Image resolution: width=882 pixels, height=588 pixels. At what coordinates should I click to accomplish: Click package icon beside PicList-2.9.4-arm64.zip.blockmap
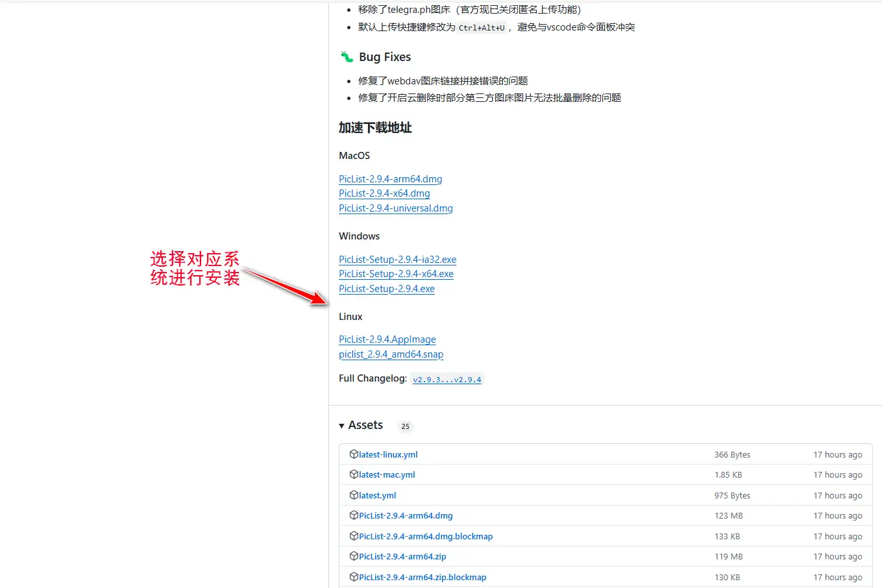coord(354,577)
